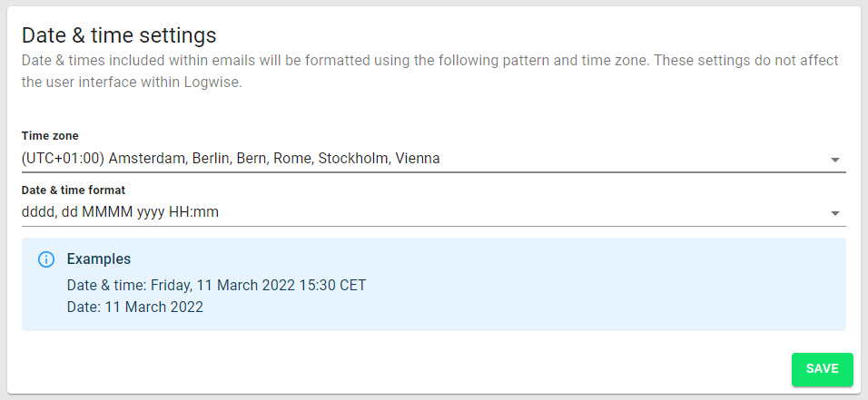
Task: Click the dddd, dd MMMM yyyy HH:mm field
Action: pos(433,212)
